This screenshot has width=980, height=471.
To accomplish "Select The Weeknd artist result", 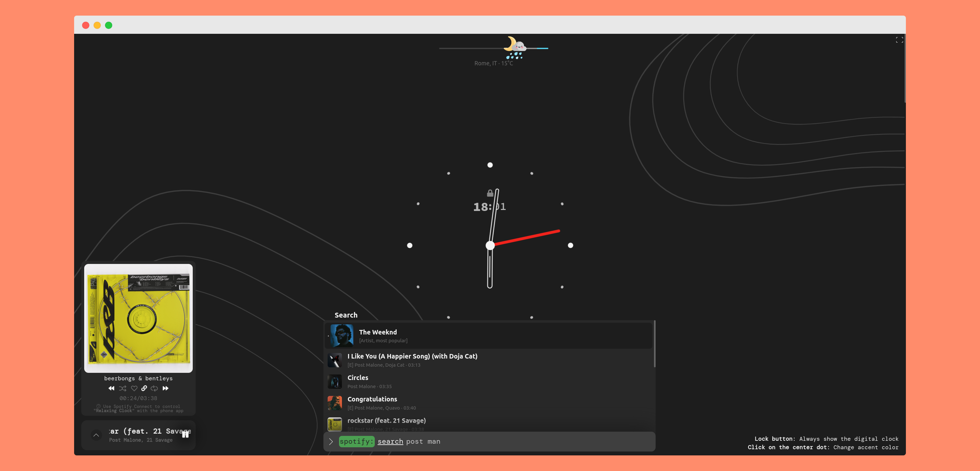I will [489, 335].
